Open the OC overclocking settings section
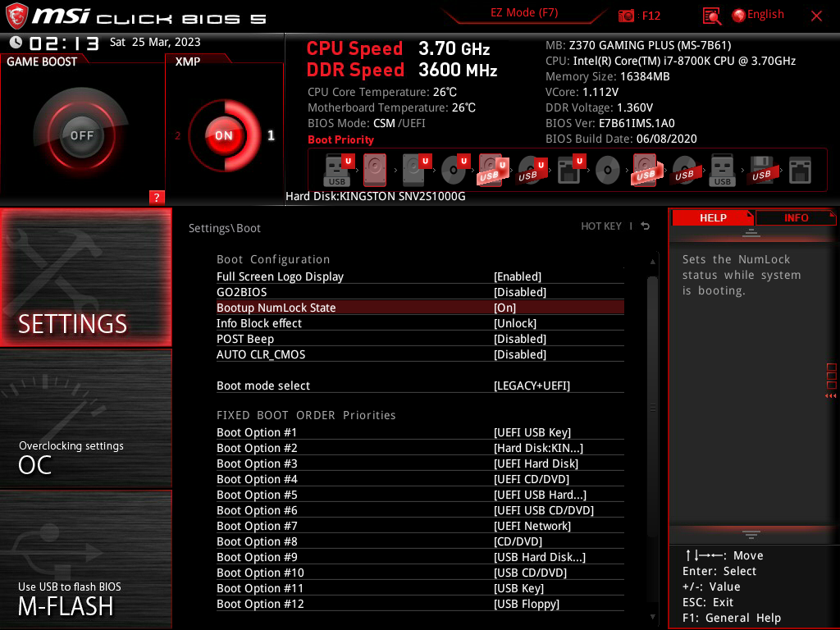The height and width of the screenshot is (630, 840). pyautogui.click(x=85, y=418)
